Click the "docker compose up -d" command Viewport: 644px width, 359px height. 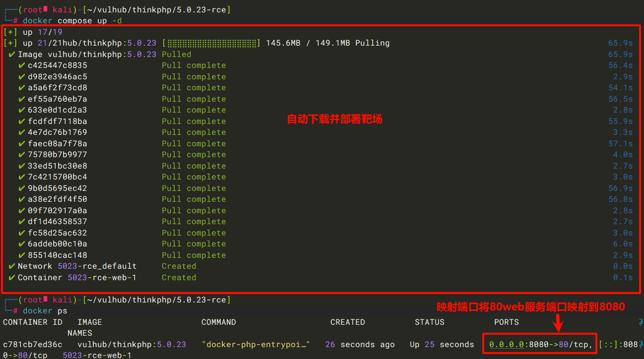(x=72, y=21)
